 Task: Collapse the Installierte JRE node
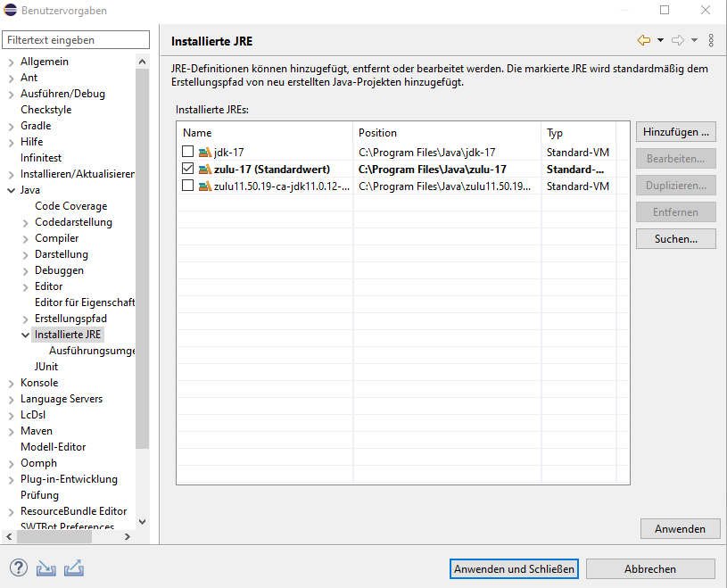point(26,335)
